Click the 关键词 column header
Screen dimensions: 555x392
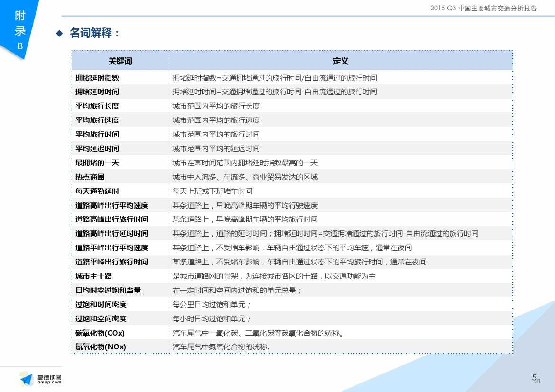[x=120, y=61]
